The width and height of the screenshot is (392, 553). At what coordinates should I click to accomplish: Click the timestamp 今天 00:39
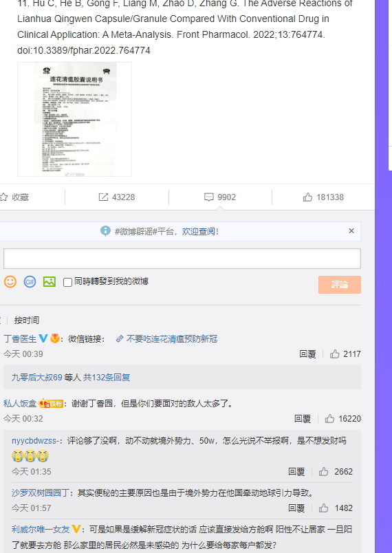(x=23, y=354)
